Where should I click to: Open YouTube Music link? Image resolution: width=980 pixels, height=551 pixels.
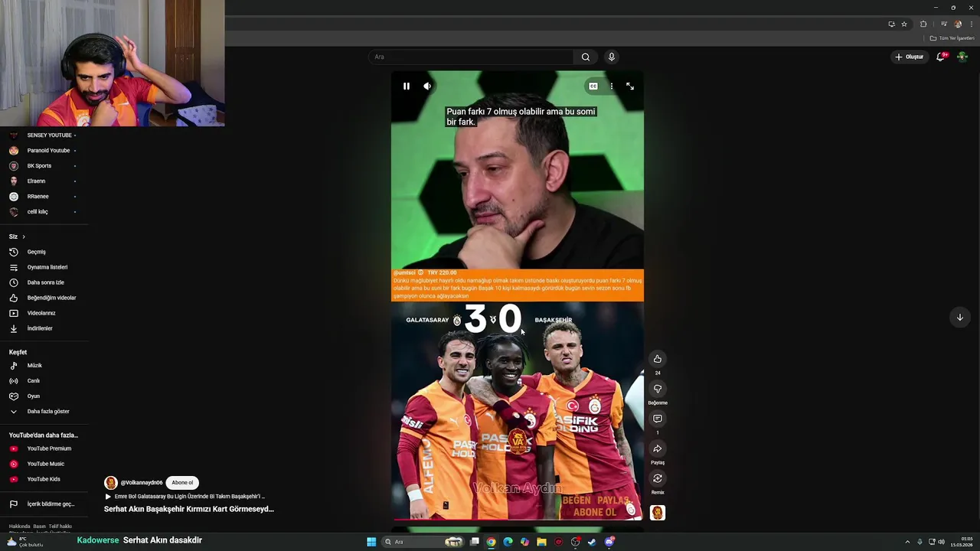pos(44,464)
